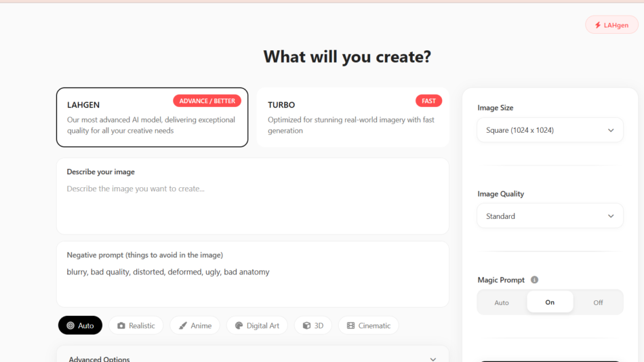This screenshot has width=644, height=362.
Task: Click the info icon beside Magic Prompt
Action: pyautogui.click(x=534, y=280)
